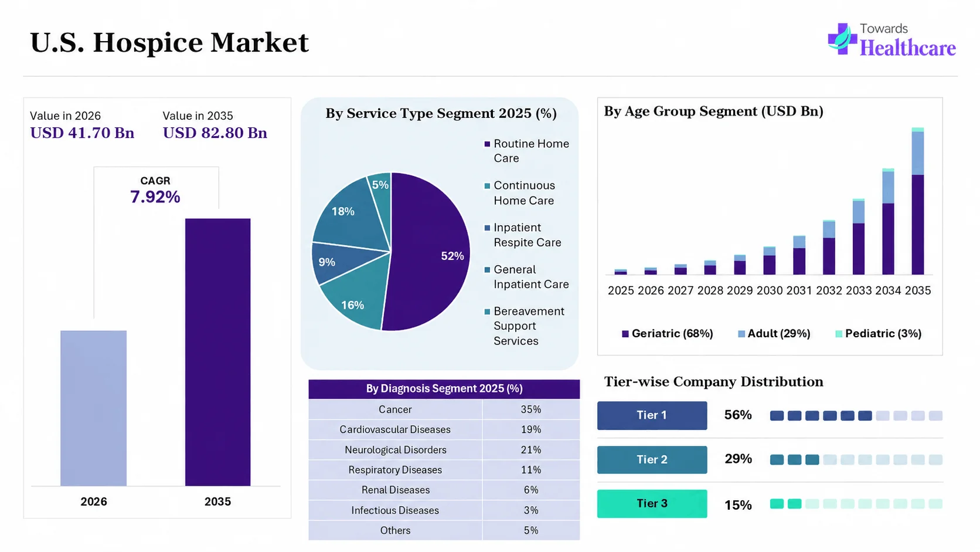
Task: Click the Routine Home Care legend swatch
Action: click(x=487, y=144)
